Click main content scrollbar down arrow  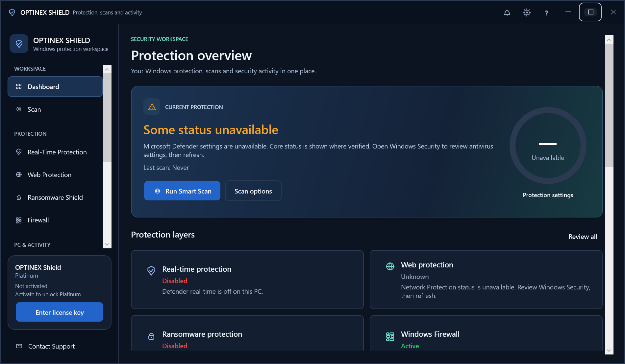pos(609,351)
